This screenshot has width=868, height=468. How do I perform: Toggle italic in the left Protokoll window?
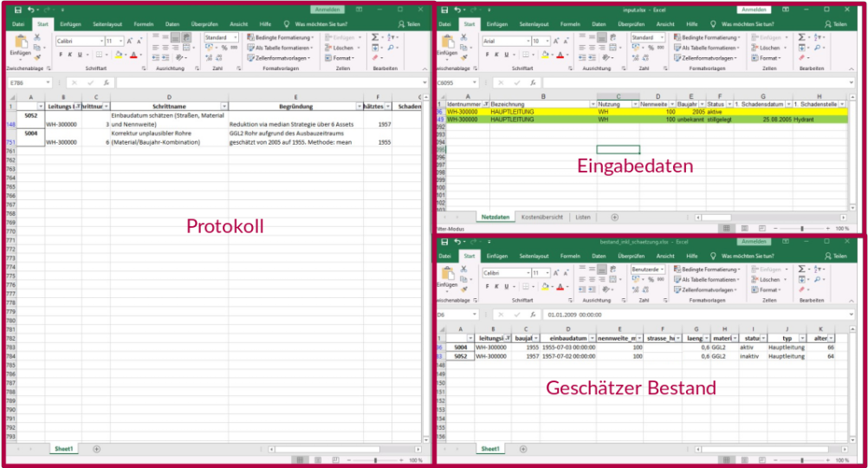coord(70,55)
